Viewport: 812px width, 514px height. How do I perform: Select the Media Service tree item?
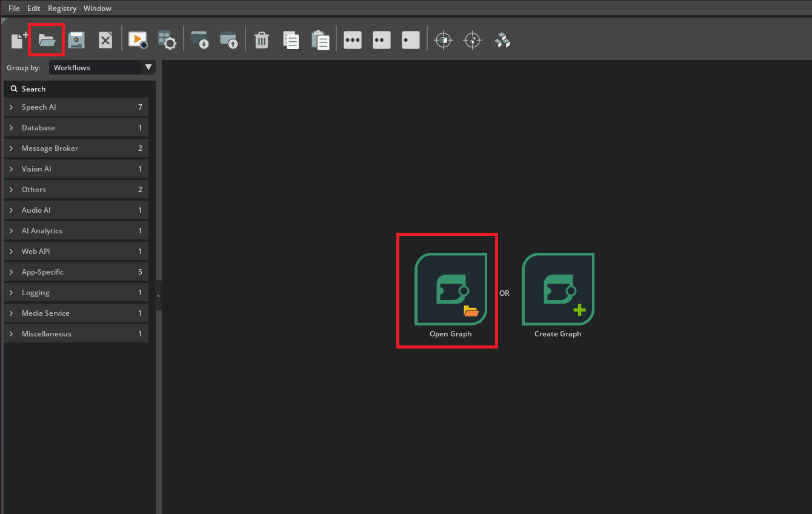[x=45, y=313]
